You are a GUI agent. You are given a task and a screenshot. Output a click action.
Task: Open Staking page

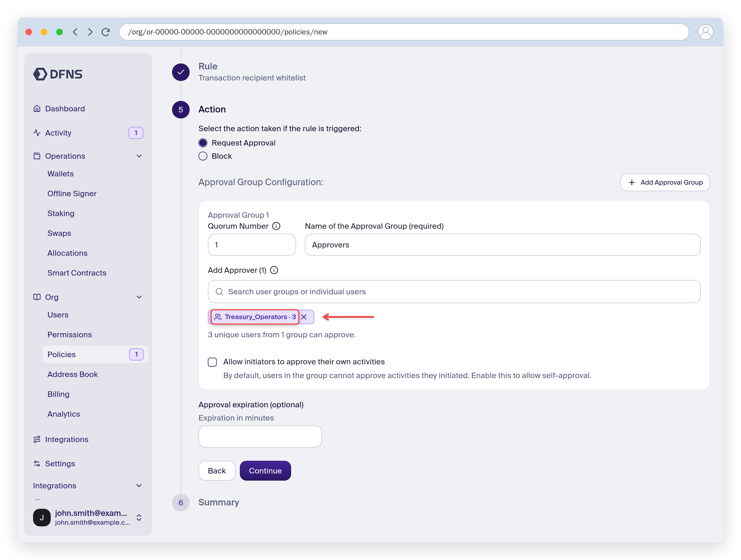point(61,213)
